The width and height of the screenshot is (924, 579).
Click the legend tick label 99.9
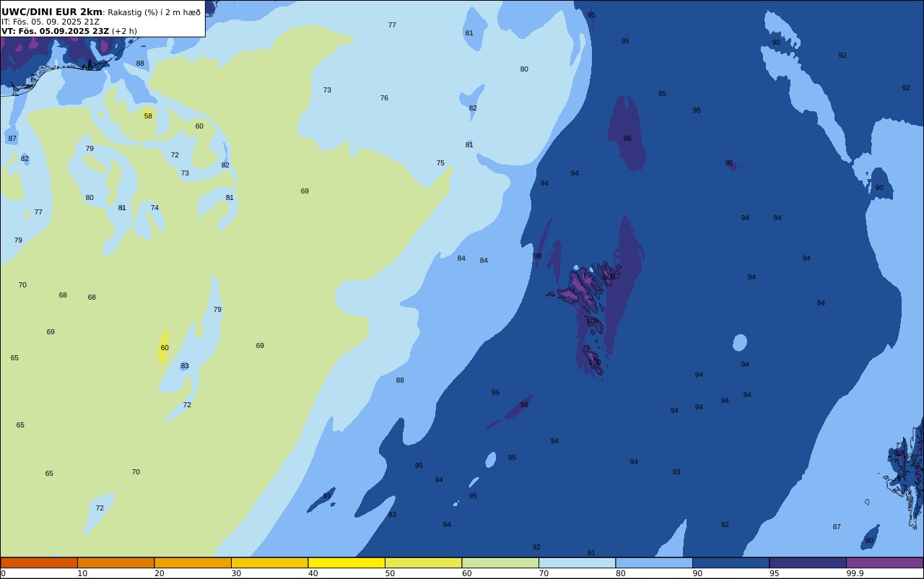[855, 573]
